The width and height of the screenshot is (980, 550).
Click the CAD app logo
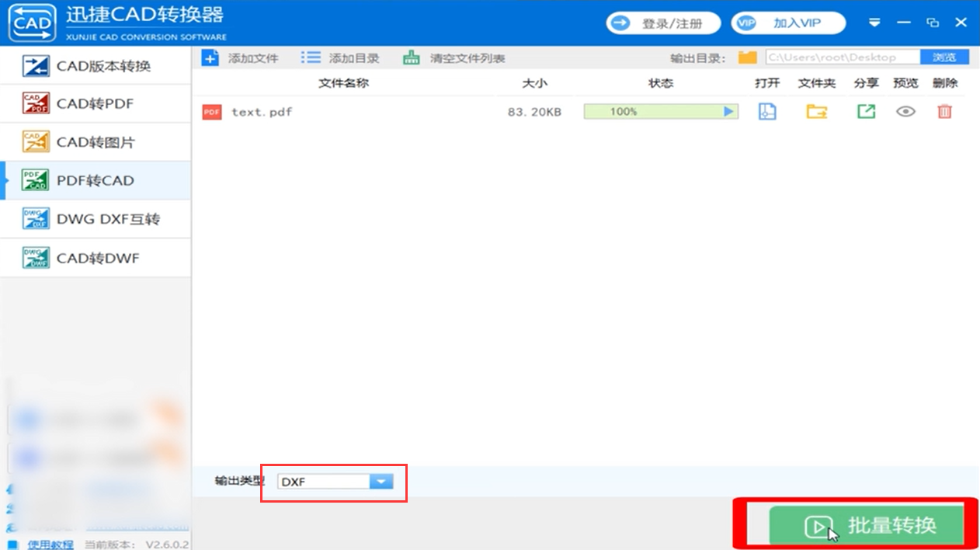click(33, 23)
